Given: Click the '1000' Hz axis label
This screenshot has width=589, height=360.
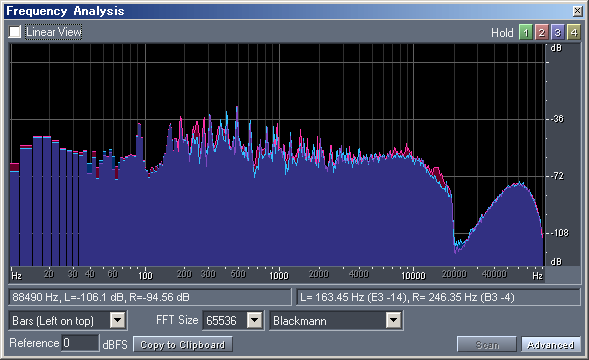Looking at the screenshot, I should 279,275.
